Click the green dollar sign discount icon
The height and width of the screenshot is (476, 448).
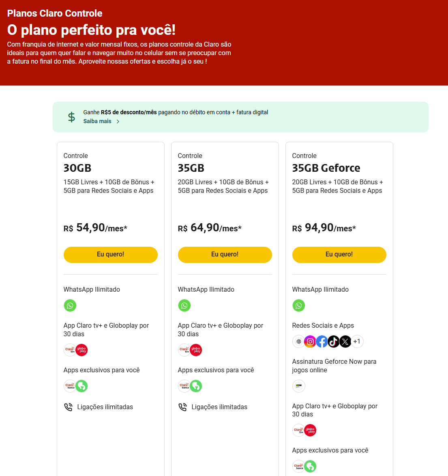tap(71, 117)
